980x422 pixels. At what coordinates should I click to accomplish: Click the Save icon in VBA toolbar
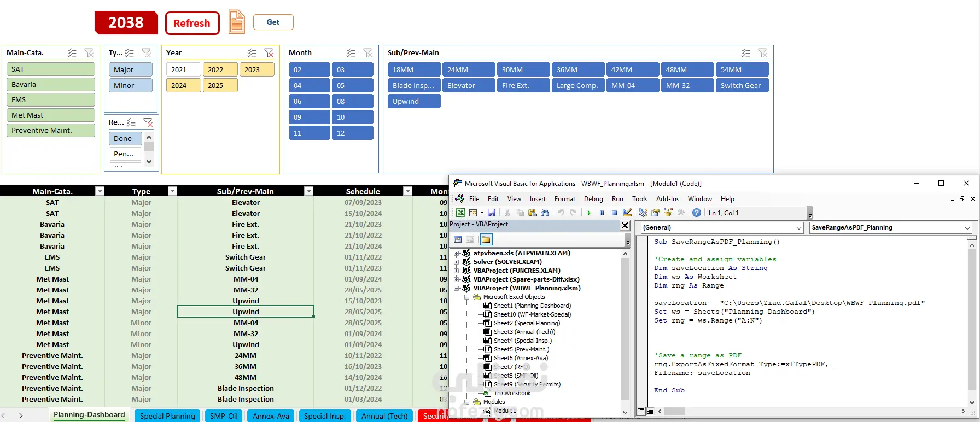tap(492, 213)
